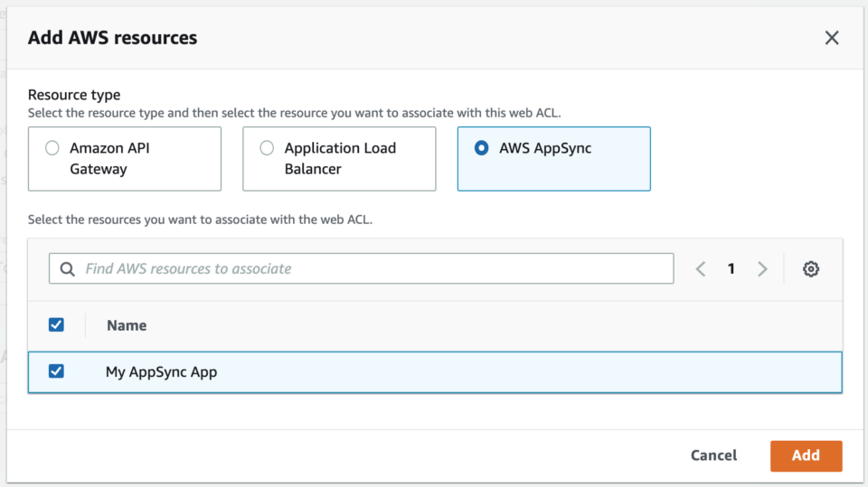Click the My AppSync App row name

(x=161, y=372)
